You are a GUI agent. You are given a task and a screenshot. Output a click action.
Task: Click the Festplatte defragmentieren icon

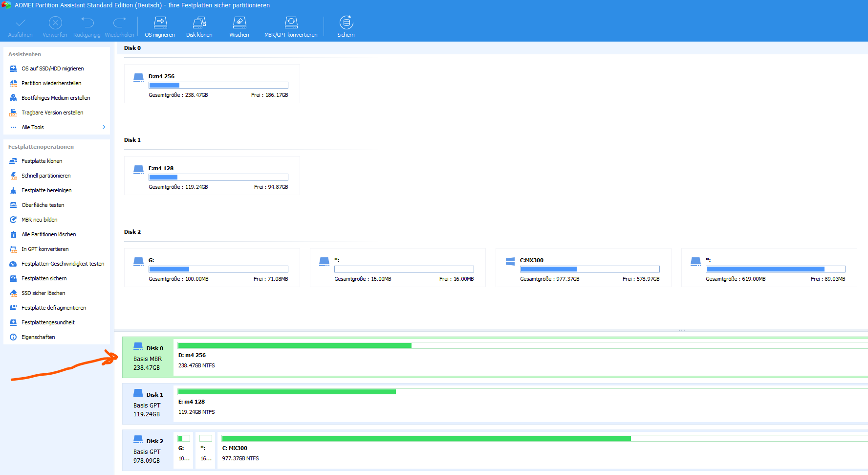[13, 308]
